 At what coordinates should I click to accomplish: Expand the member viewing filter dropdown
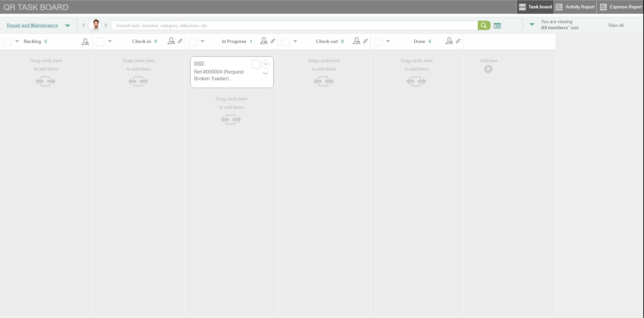pos(532,25)
